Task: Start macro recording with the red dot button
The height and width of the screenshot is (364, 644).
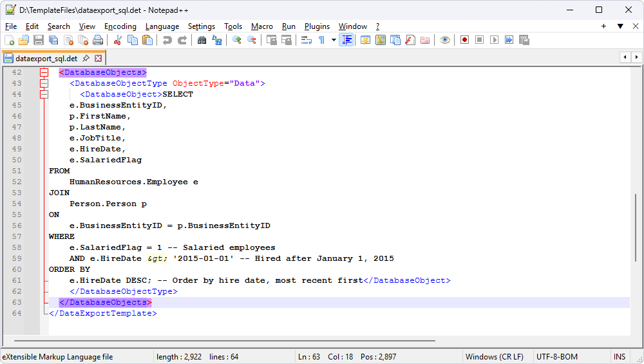Action: 464,40
